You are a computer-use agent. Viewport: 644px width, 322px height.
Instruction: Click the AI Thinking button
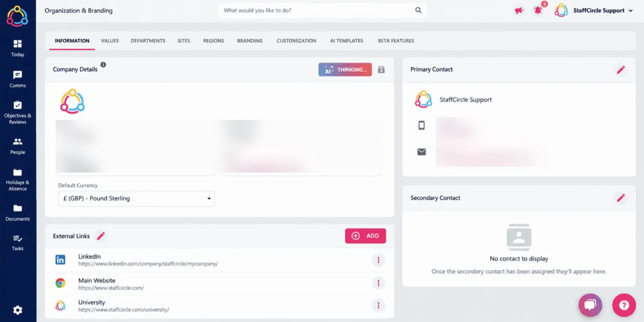coord(345,70)
